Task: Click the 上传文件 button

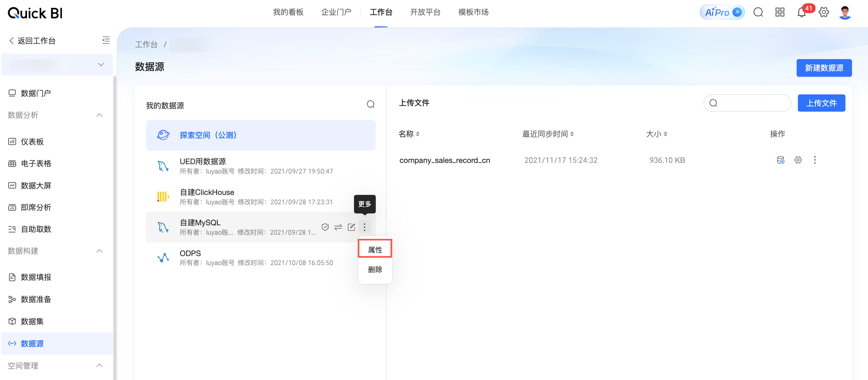Action: coord(822,103)
